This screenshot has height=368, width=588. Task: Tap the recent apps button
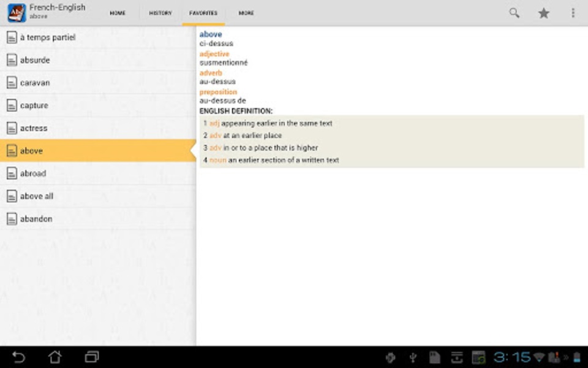tap(91, 357)
